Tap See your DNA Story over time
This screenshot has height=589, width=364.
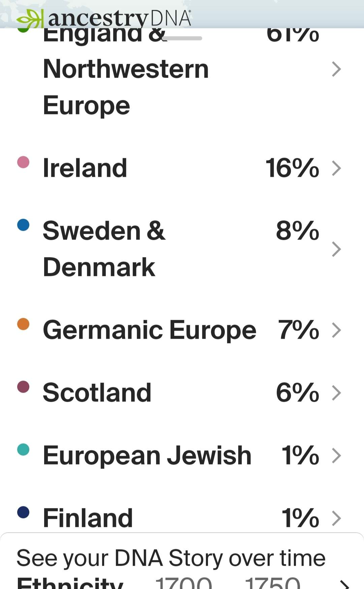[171, 558]
